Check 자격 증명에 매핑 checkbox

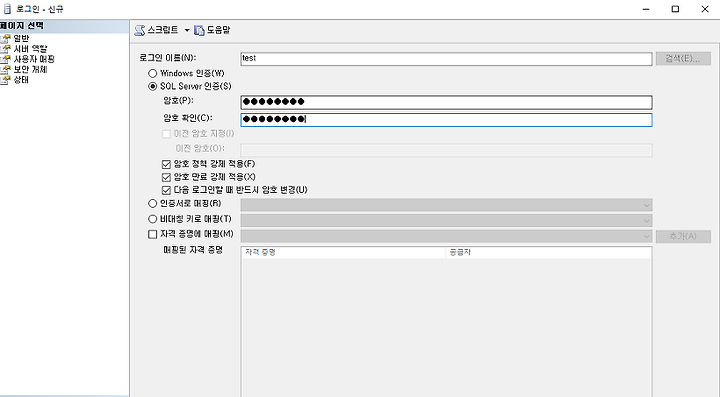152,235
